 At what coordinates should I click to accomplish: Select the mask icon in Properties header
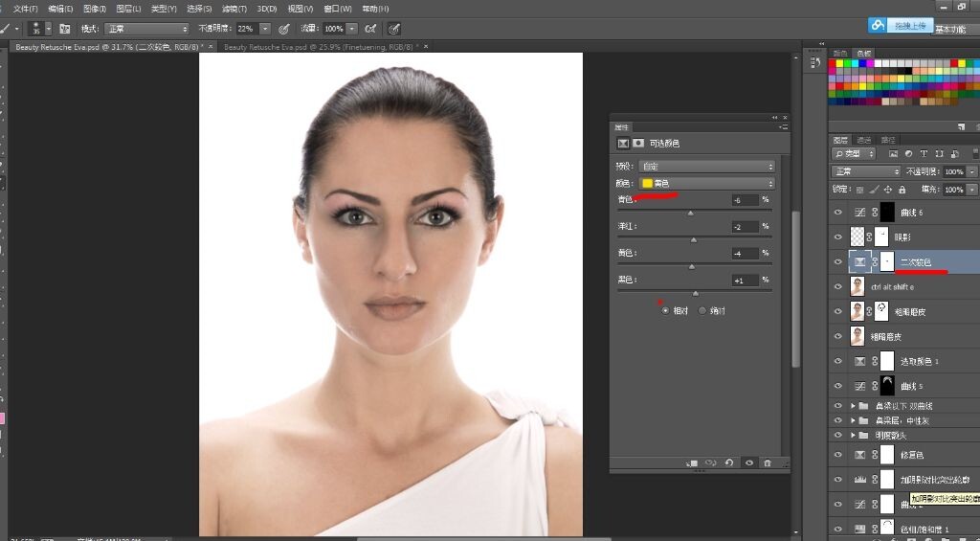[638, 144]
